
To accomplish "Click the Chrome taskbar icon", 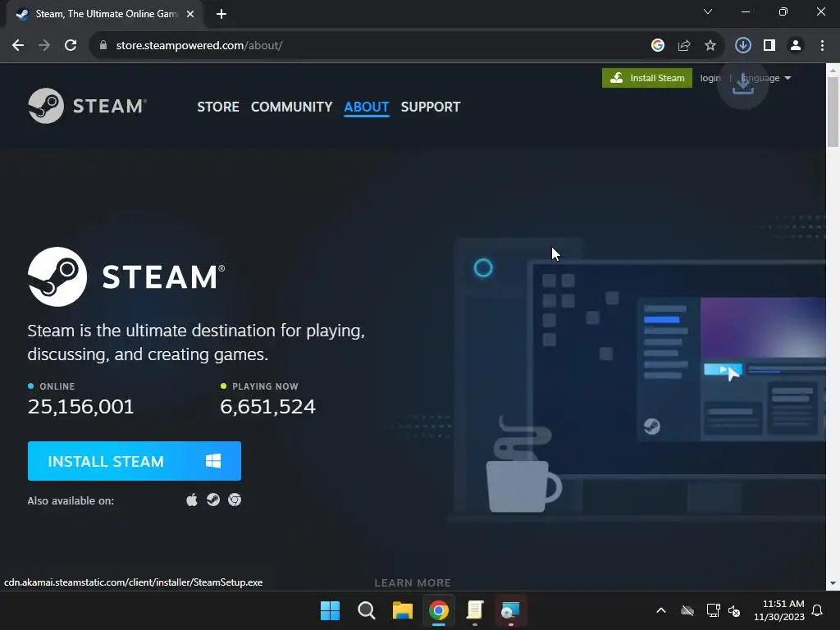I will pos(439,610).
